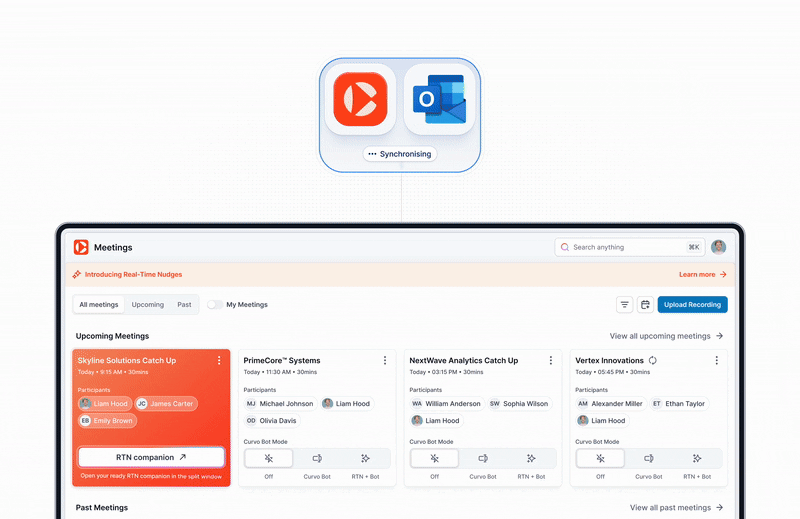Image resolution: width=800 pixels, height=519 pixels.
Task: Set Vertex Innovations bot mode to Off
Action: 600,458
